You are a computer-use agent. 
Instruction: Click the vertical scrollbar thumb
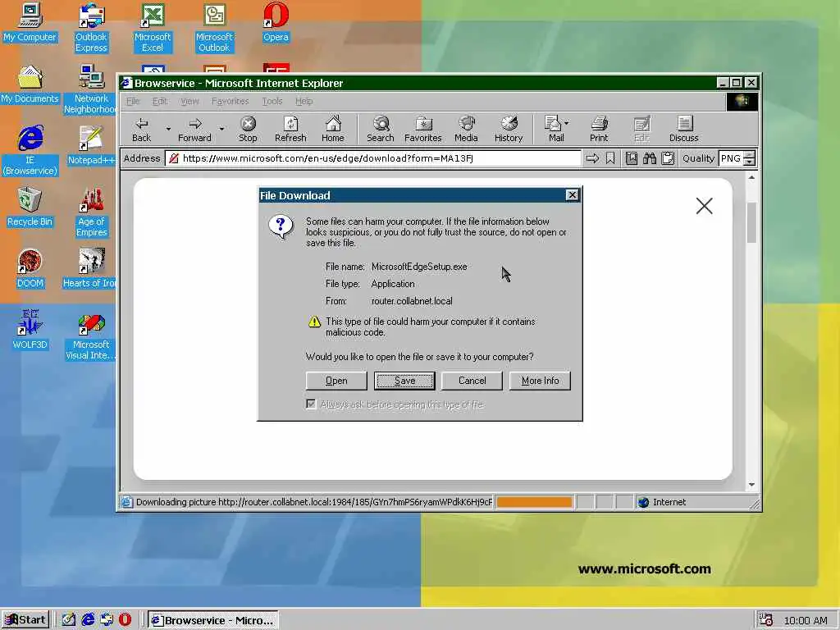pos(751,222)
